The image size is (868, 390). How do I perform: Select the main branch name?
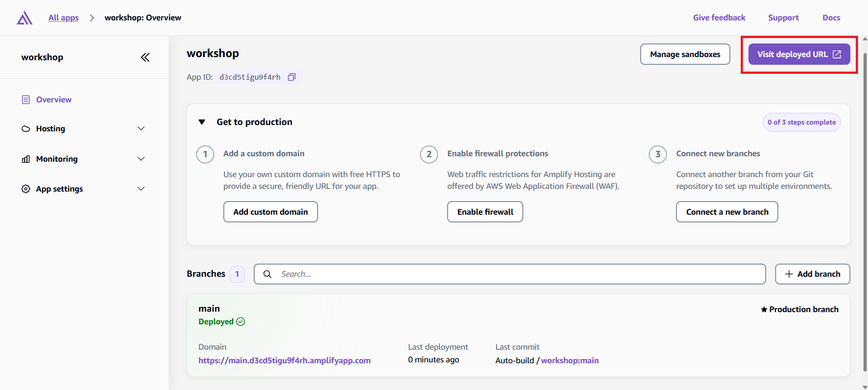(209, 308)
